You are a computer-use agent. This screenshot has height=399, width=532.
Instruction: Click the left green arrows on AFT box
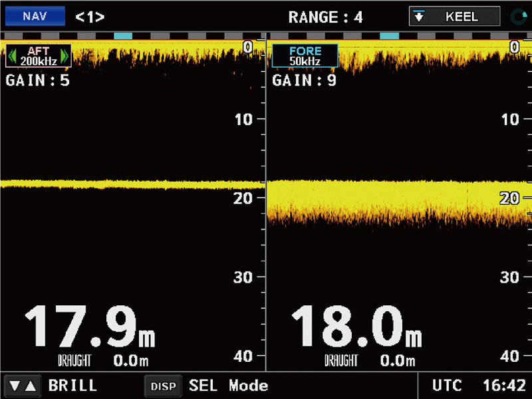(12, 56)
